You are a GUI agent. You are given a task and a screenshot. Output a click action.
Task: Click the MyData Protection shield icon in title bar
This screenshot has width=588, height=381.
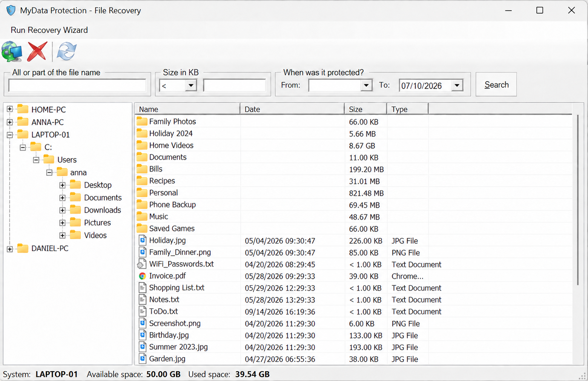pyautogui.click(x=11, y=10)
